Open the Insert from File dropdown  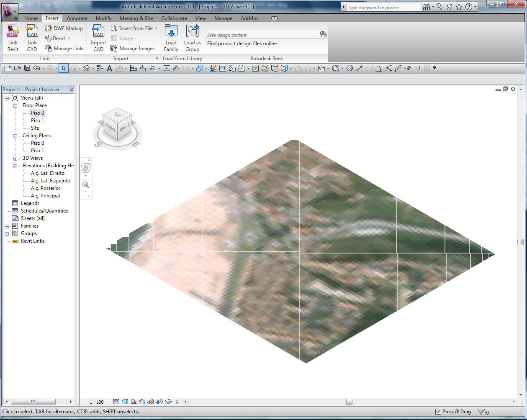pyautogui.click(x=156, y=28)
